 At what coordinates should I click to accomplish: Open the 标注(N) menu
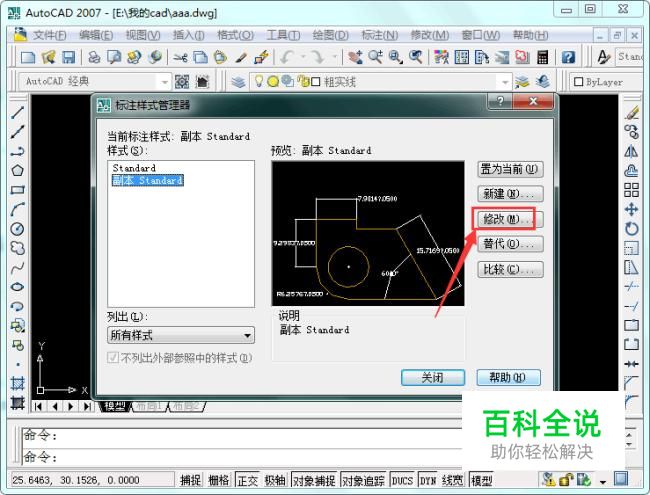pos(380,35)
